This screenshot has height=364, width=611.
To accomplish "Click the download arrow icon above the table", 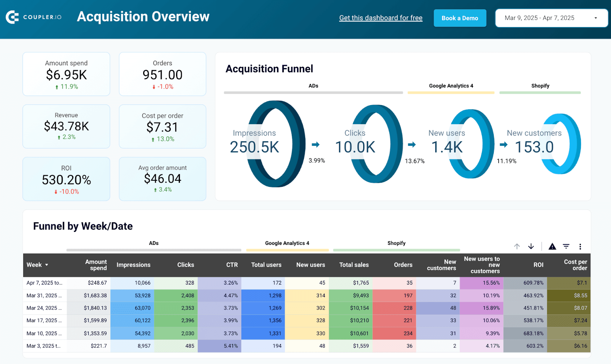I will pos(531,246).
